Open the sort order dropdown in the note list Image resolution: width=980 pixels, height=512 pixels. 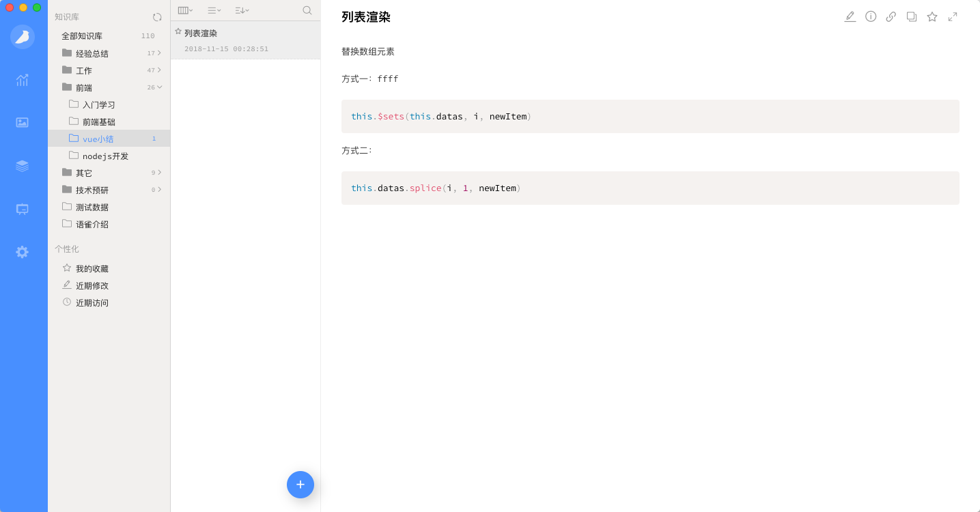coord(240,10)
